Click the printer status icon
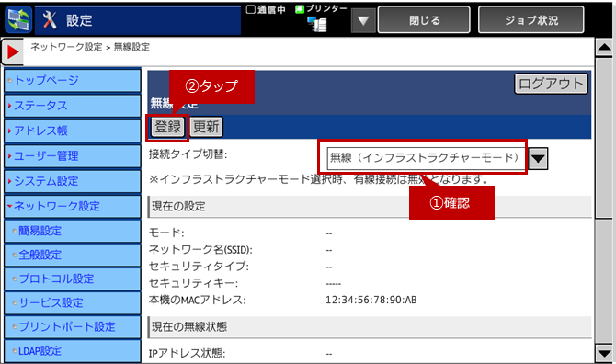The width and height of the screenshot is (616, 364). 317,24
